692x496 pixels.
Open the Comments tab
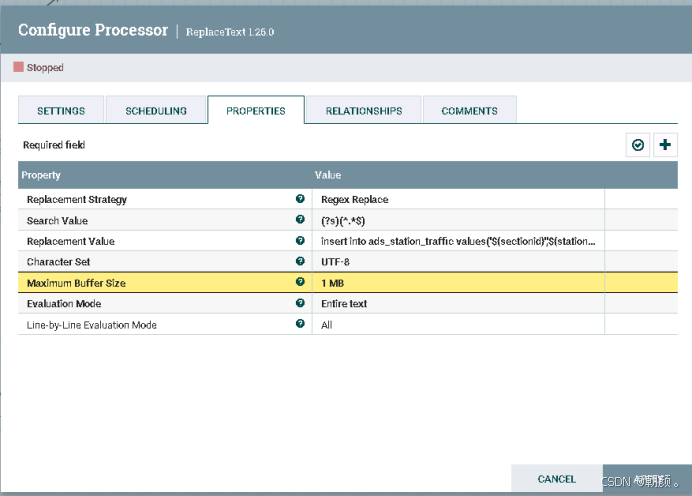(x=470, y=110)
